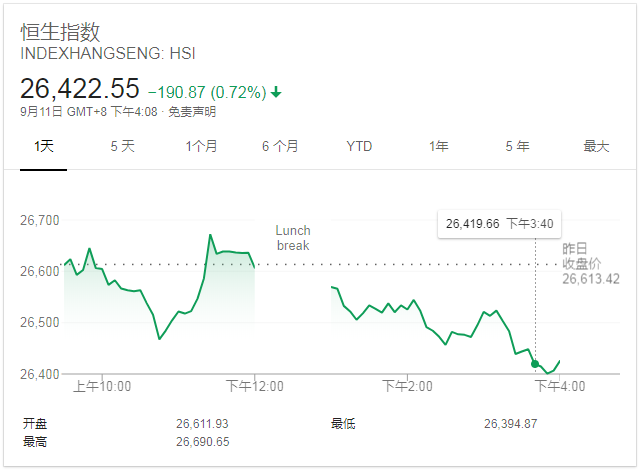Viewport: 640px width, 470px height.
Task: Select the YTD tab
Action: [359, 146]
